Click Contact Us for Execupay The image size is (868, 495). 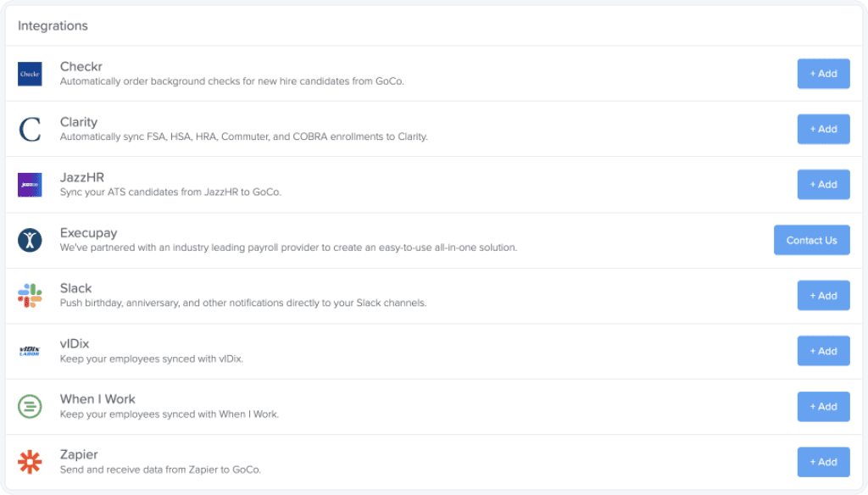811,241
